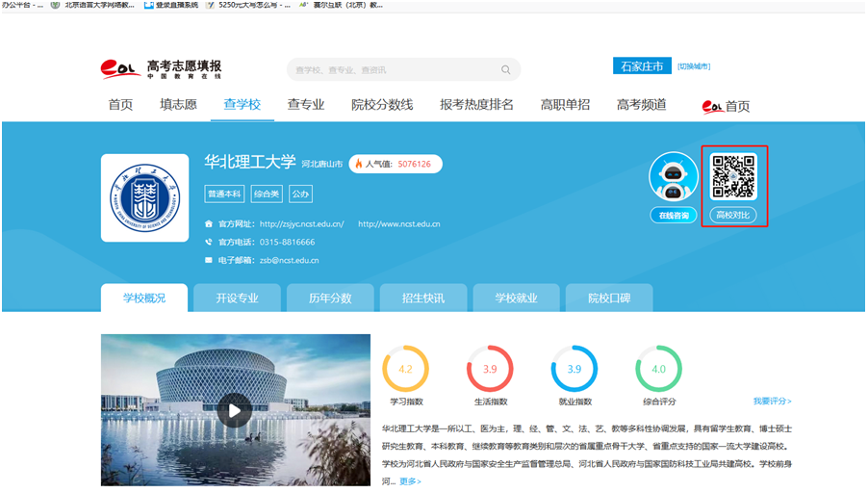Select the 查学校 nav item
The image size is (868, 493).
pos(243,105)
